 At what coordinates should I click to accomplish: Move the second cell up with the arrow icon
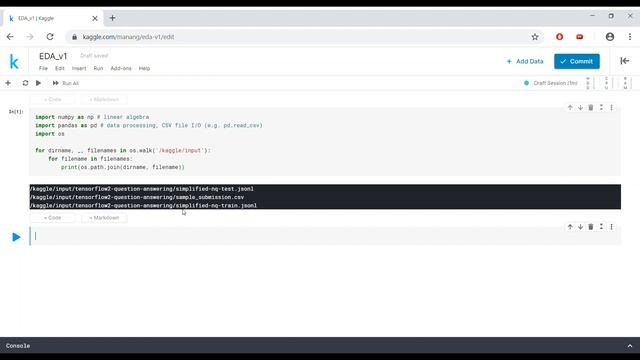pyautogui.click(x=570, y=227)
